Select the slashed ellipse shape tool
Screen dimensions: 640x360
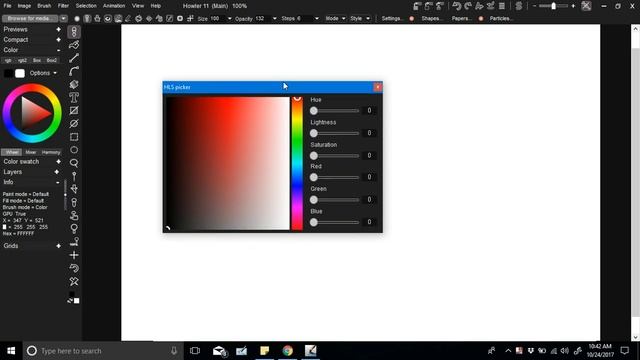point(74,123)
